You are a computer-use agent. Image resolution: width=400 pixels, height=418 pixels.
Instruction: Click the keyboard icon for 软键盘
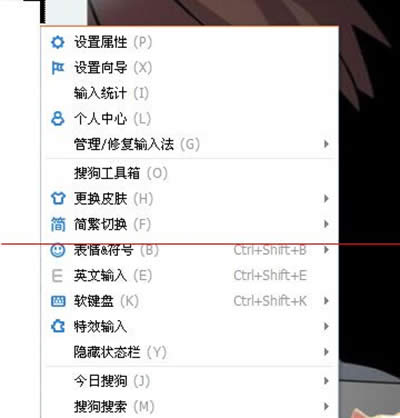click(x=58, y=301)
